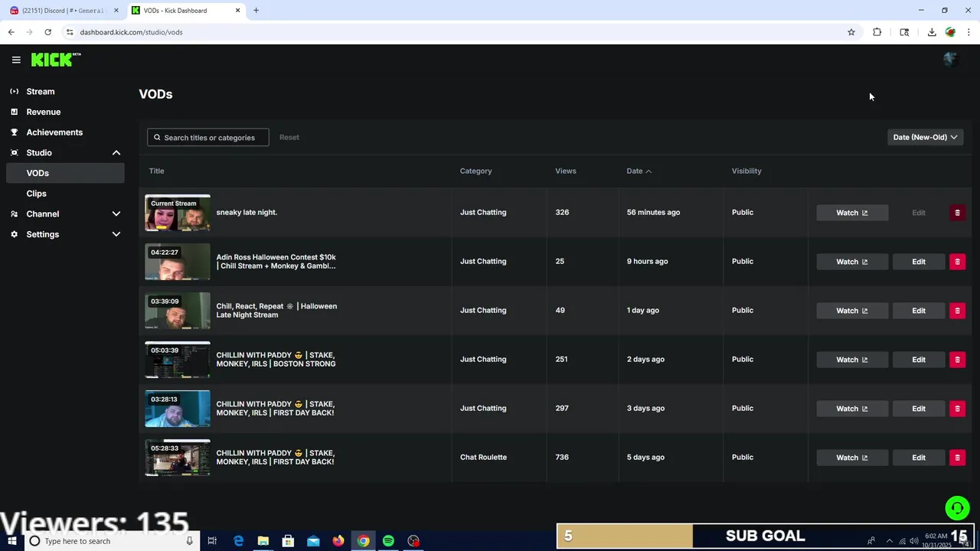Open Spotify from the taskbar
Screen dimensions: 980x551
388,541
